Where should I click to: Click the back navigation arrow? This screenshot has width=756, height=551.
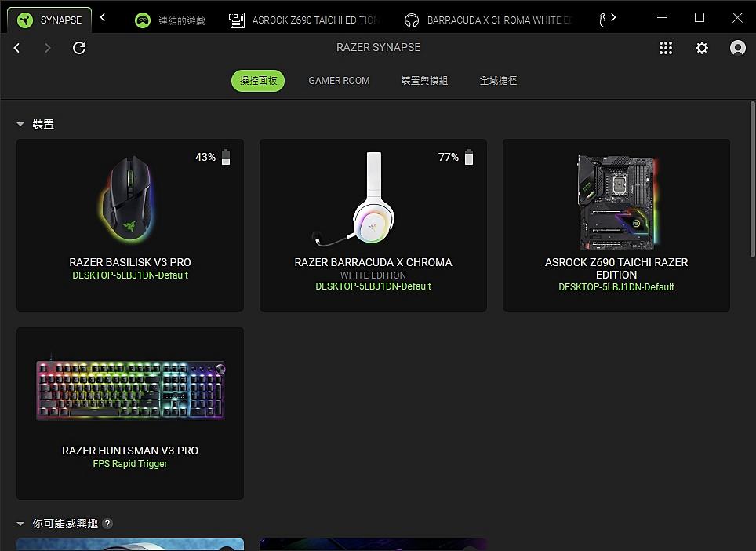click(x=16, y=48)
